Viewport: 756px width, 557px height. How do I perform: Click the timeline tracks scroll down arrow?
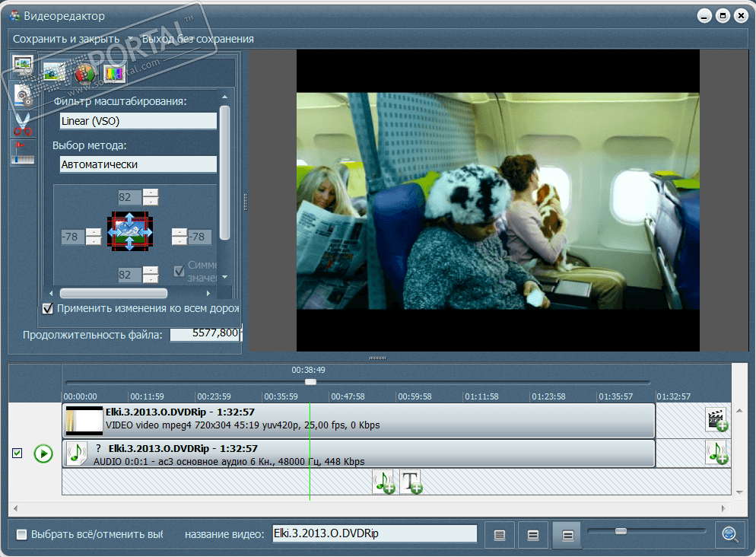pyautogui.click(x=739, y=492)
